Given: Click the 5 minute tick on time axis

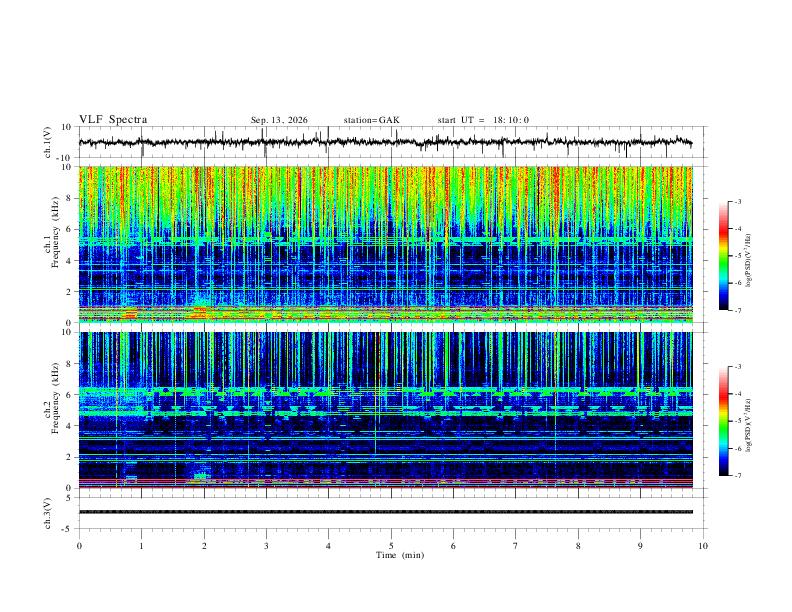Looking at the screenshot, I should 391,546.
